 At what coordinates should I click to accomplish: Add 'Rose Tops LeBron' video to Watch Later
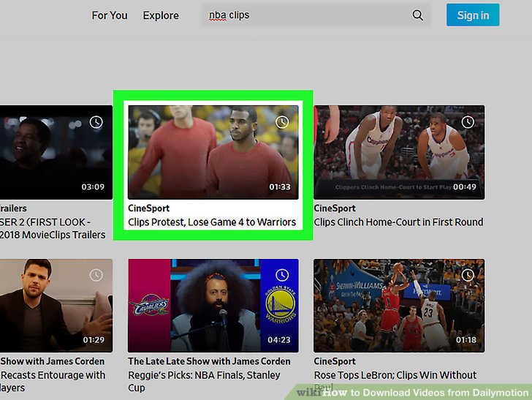468,275
